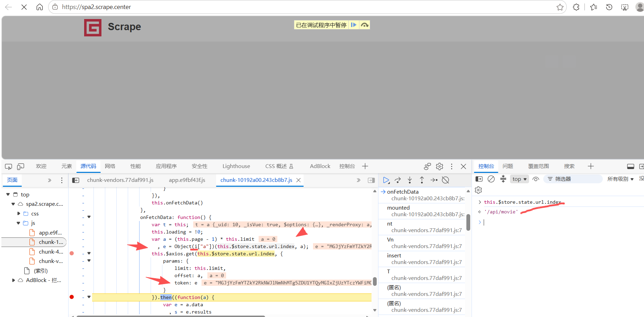Screen dimensions: 644x317
Task: Open the 所有级别 log level dropdown
Action: coord(620,179)
